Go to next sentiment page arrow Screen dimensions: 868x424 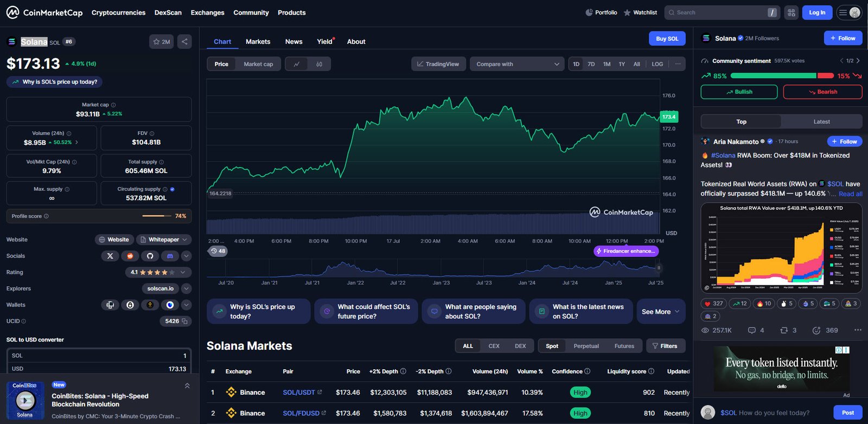click(x=858, y=61)
